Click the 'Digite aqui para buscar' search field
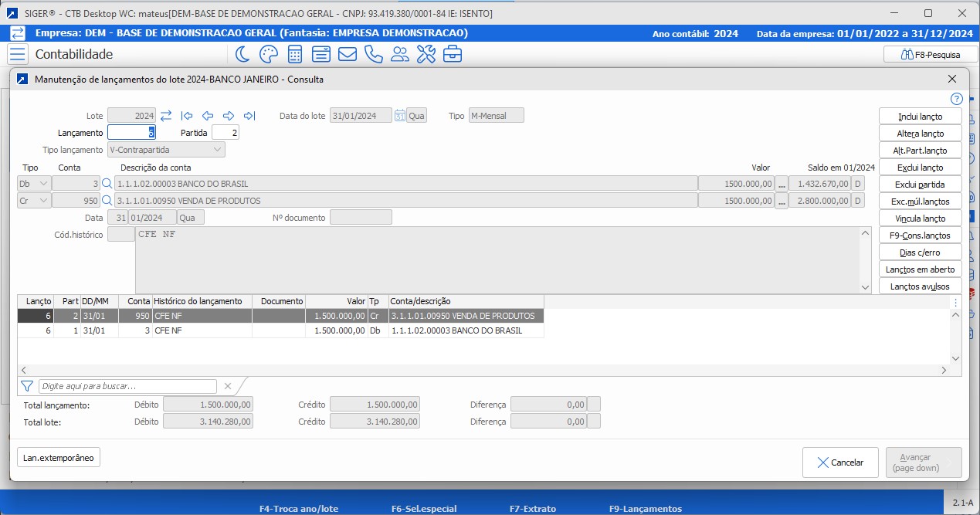Viewport: 980px width, 515px height. point(127,386)
